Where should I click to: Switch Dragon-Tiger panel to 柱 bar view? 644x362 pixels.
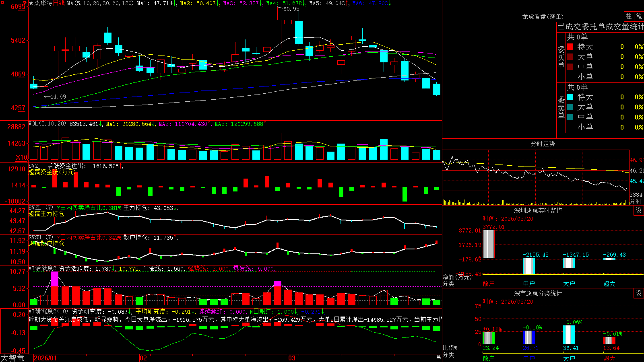click(629, 16)
